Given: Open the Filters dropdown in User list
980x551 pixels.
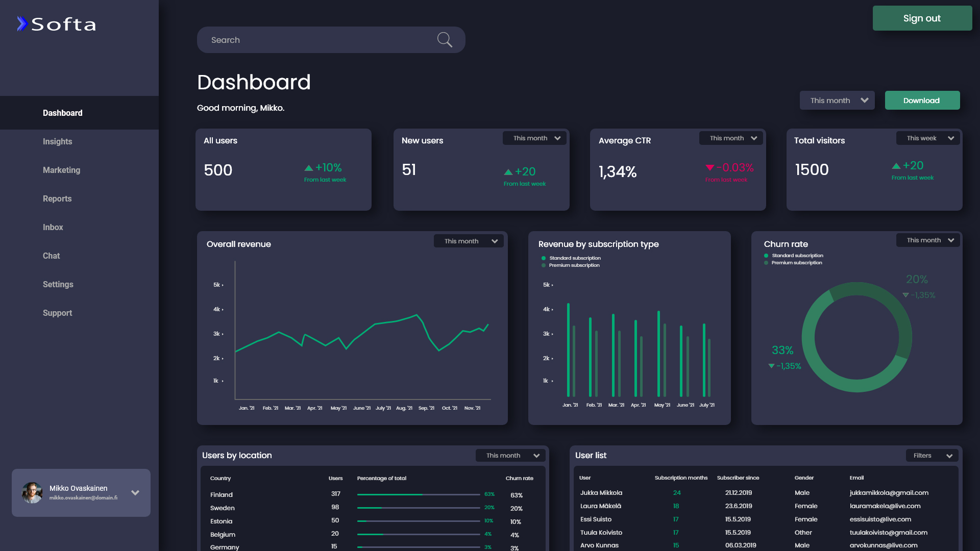Looking at the screenshot, I should coord(932,456).
